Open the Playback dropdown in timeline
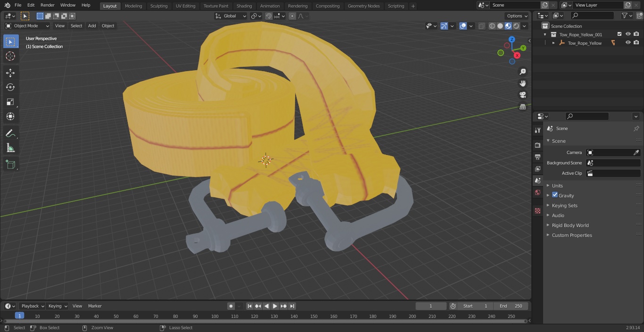 click(32, 306)
